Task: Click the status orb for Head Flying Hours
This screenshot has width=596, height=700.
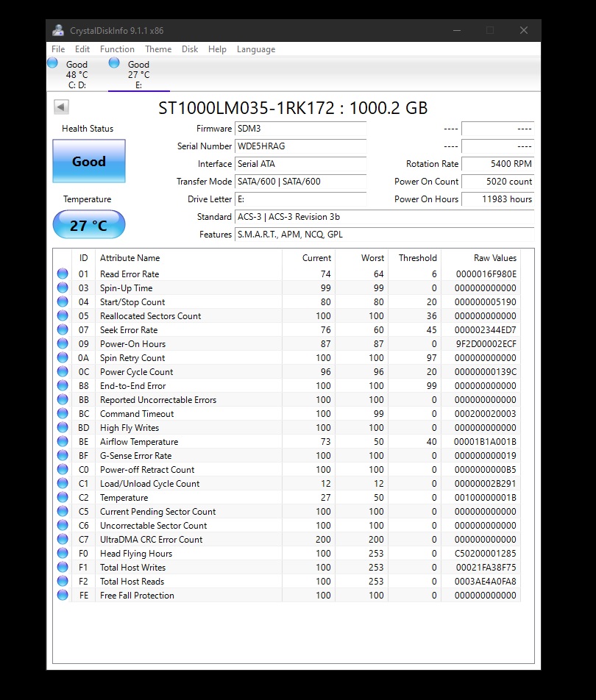Action: point(63,553)
